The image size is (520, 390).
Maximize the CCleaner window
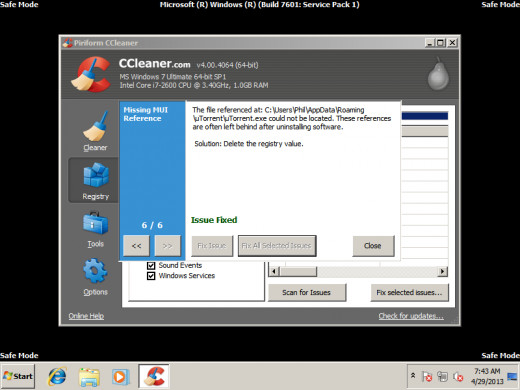(x=441, y=43)
